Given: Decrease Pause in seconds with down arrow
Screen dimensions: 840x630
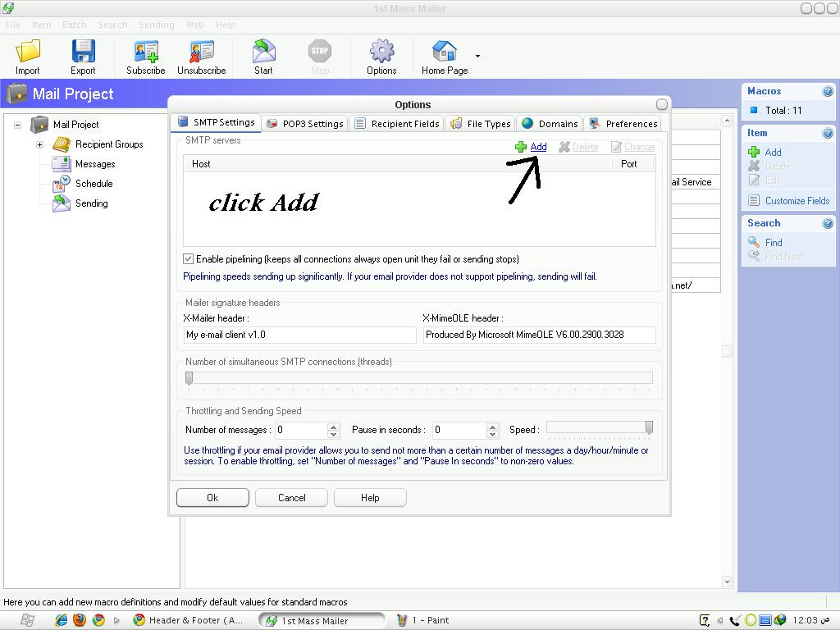Looking at the screenshot, I should pyautogui.click(x=493, y=434).
